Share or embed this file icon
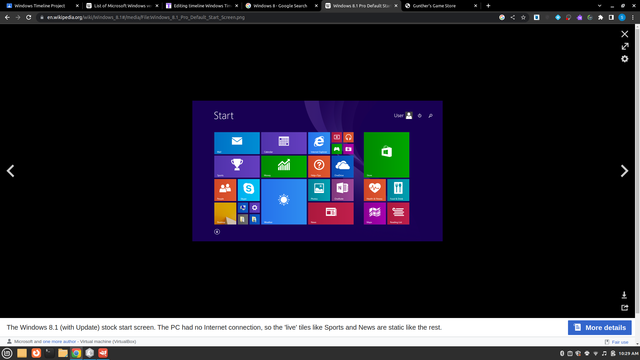Screen dimensions: 640x360 [624, 307]
